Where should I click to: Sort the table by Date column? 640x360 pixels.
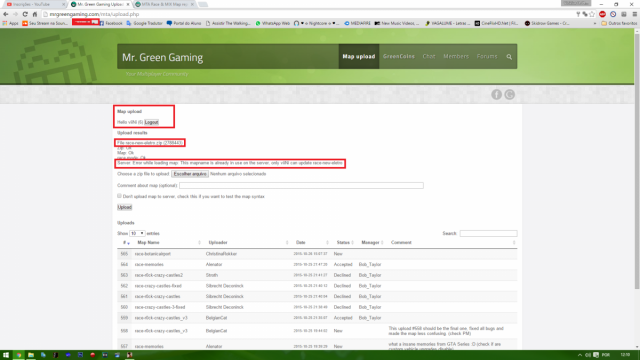click(x=311, y=242)
